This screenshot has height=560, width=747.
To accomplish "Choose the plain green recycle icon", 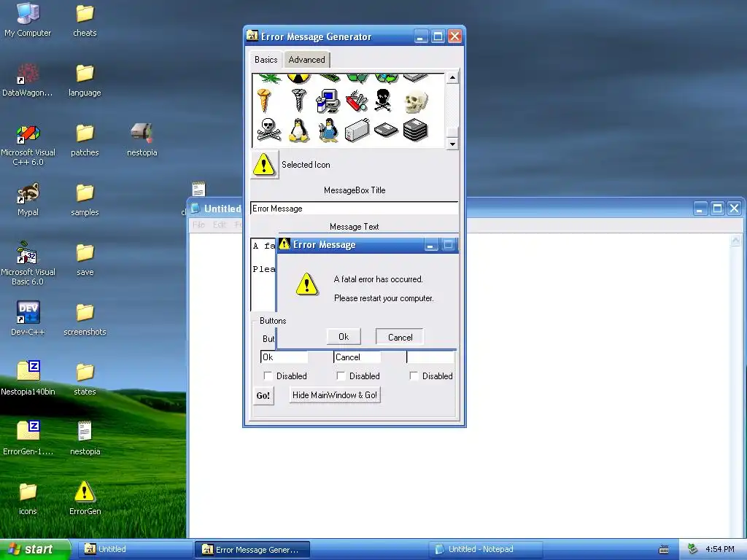I will pos(357,79).
